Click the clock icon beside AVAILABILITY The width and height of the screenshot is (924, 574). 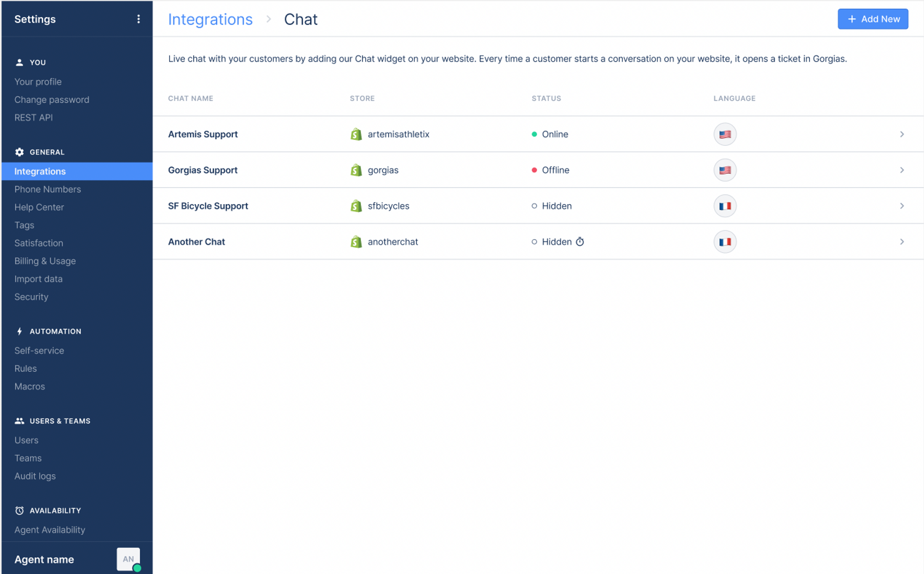tap(19, 510)
